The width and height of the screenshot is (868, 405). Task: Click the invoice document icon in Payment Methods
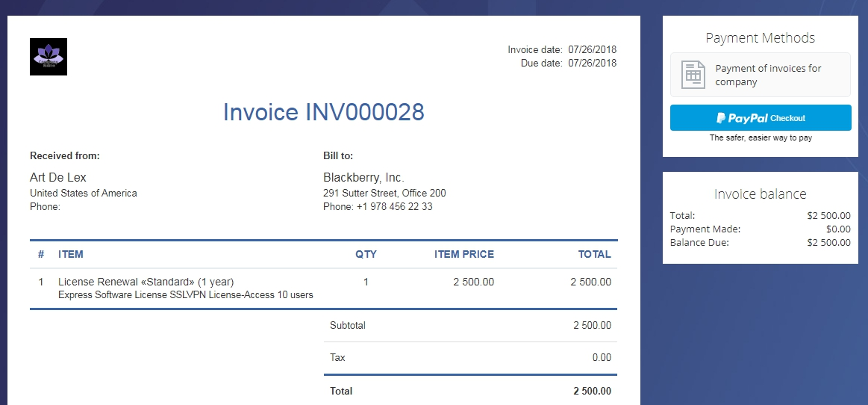click(x=693, y=75)
